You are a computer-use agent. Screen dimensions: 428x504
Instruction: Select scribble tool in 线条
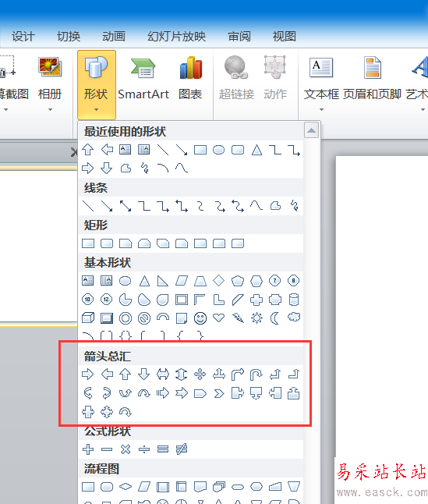[294, 206]
